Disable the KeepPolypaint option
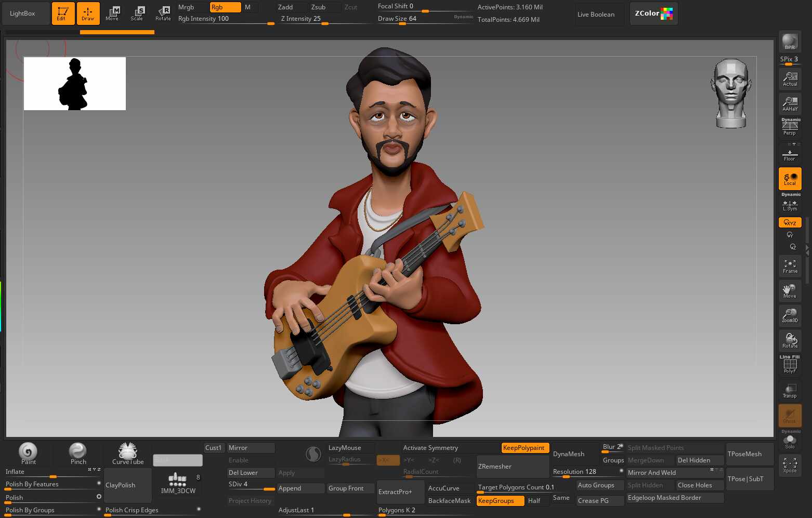The width and height of the screenshot is (812, 518). (x=525, y=448)
